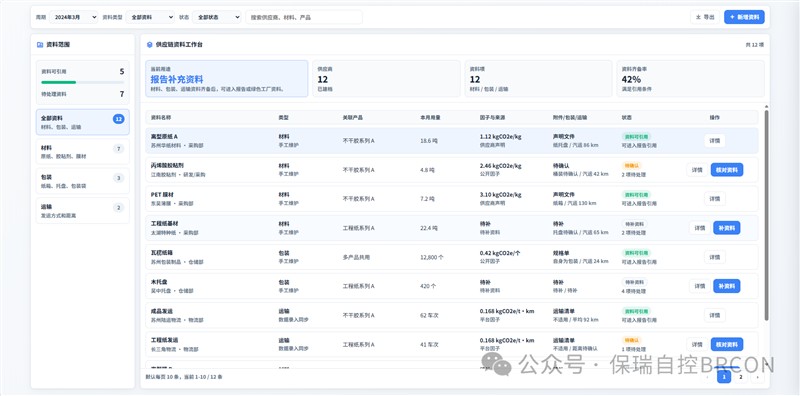Click the 待确认 status badge on 丙烯酸胶粘剂 row
Image resolution: width=800 pixels, height=396 pixels.
pyautogui.click(x=631, y=166)
